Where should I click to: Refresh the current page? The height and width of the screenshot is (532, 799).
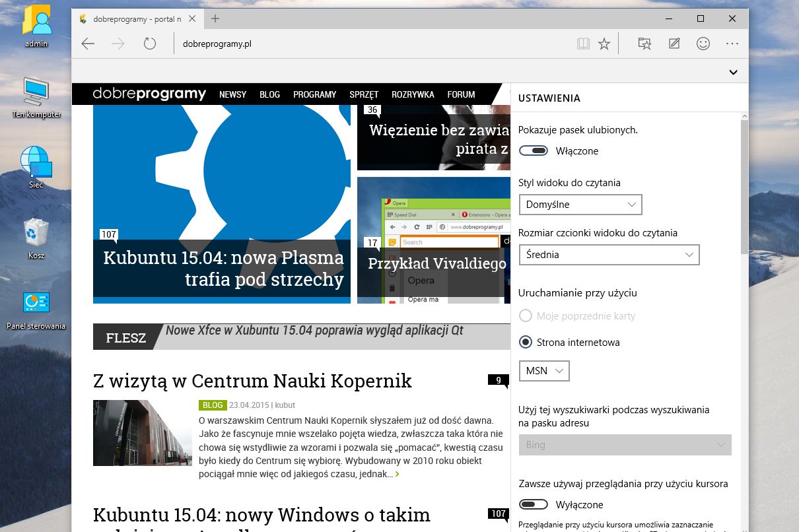pos(150,44)
